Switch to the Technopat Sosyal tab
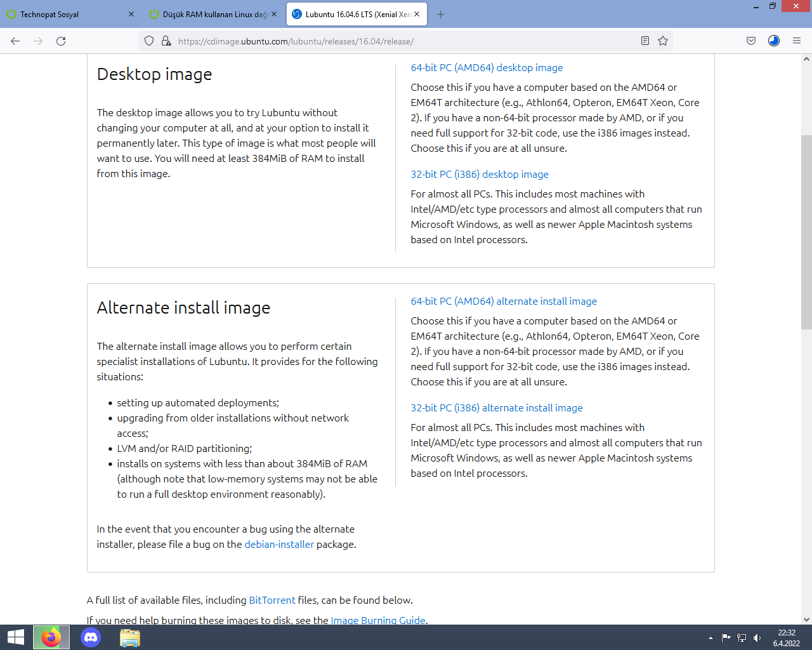 [x=71, y=14]
